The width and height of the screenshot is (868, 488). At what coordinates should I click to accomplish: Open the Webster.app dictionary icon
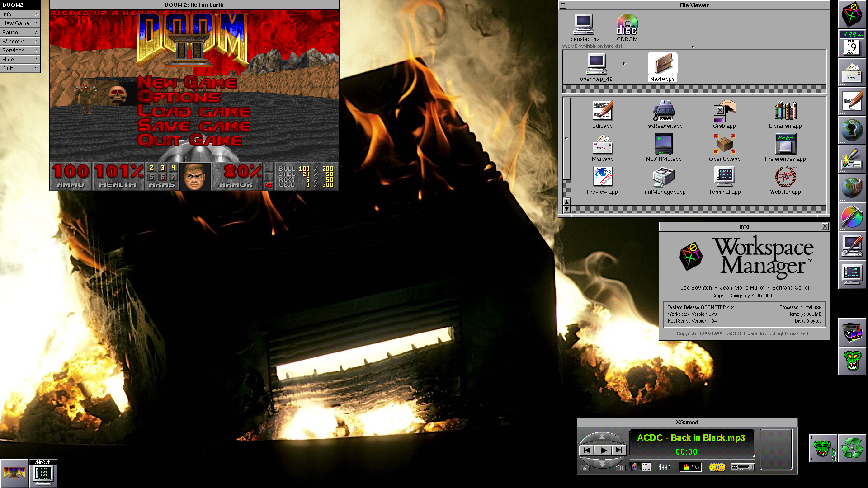785,177
